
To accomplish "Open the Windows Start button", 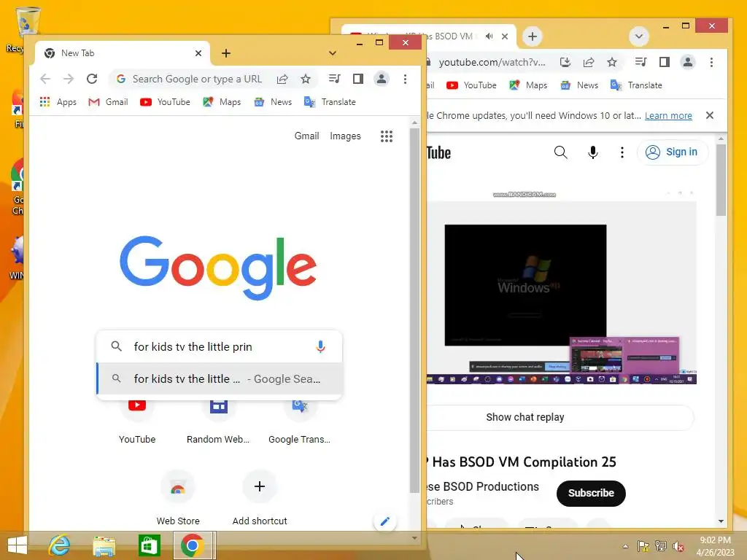I will [x=18, y=545].
